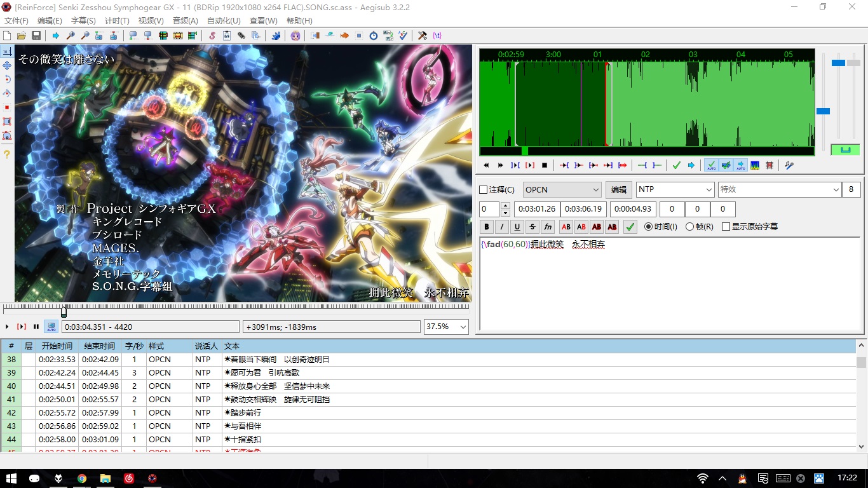Play 500ms before selection start audio icon

click(564, 165)
